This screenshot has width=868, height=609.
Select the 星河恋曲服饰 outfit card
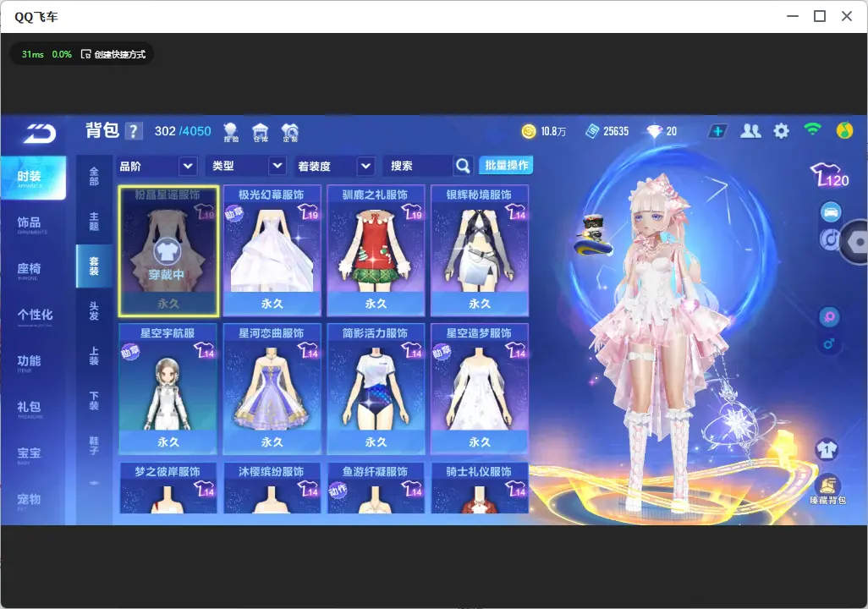click(272, 389)
